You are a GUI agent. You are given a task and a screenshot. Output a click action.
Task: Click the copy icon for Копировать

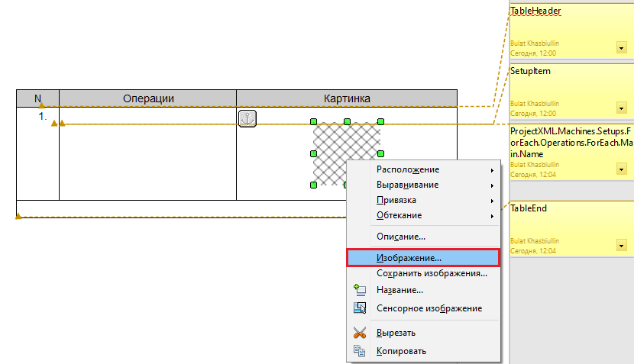360,351
